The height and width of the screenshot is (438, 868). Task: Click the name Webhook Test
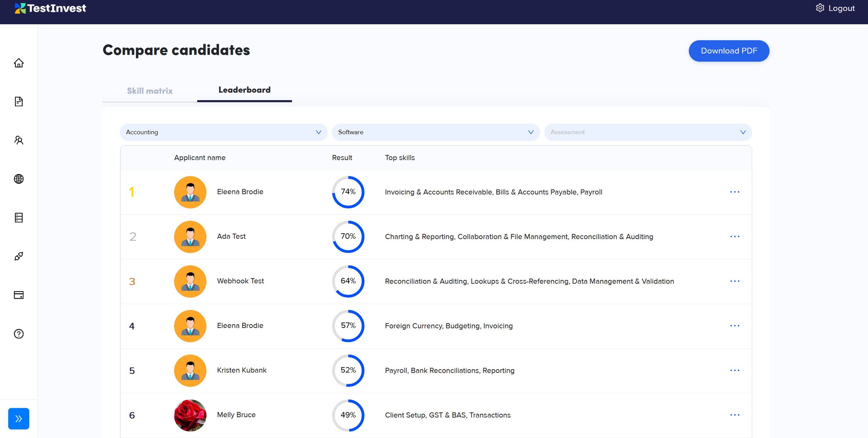pyautogui.click(x=240, y=281)
